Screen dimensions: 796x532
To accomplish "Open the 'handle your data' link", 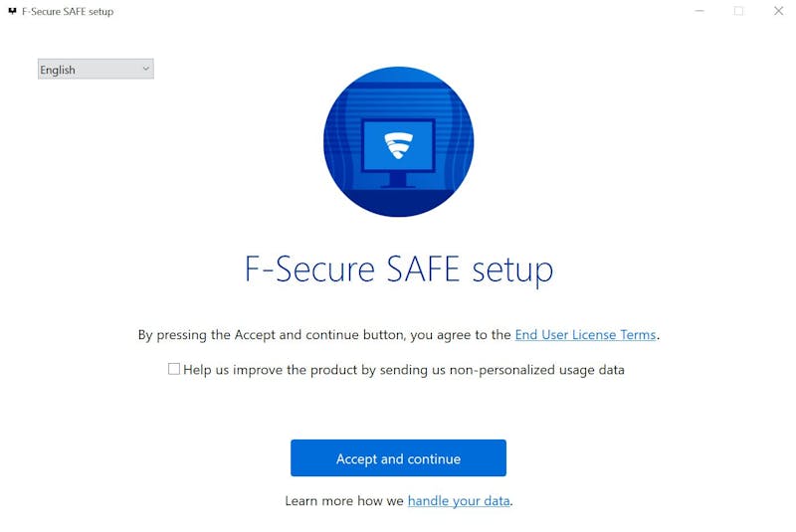I will pyautogui.click(x=459, y=501).
